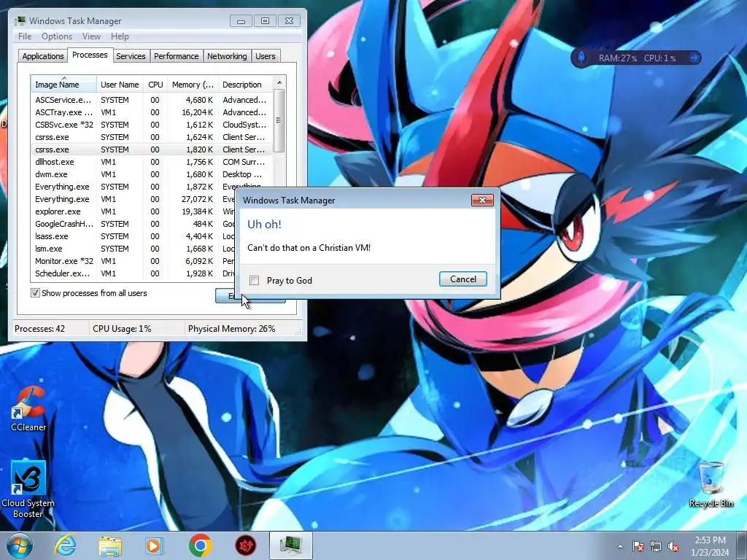Open the network tray icon
This screenshot has height=560, width=747.
656,547
